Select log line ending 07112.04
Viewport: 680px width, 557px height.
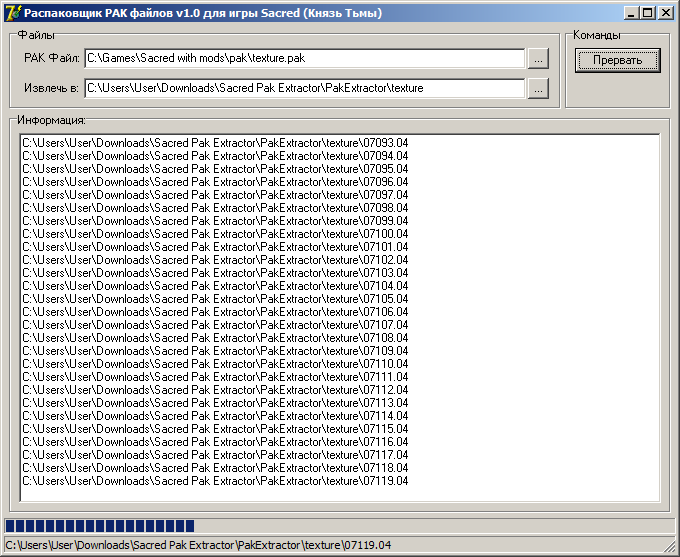tap(215, 390)
